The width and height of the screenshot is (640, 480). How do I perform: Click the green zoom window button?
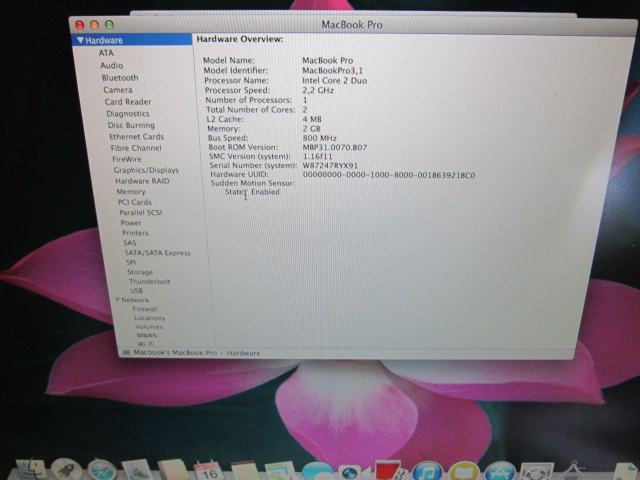pos(109,25)
